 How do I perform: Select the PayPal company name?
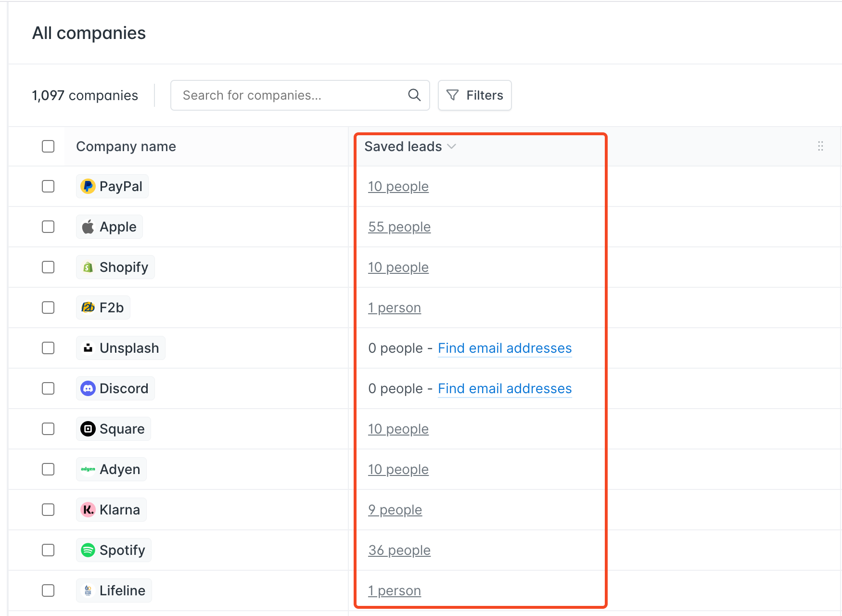[x=121, y=186]
